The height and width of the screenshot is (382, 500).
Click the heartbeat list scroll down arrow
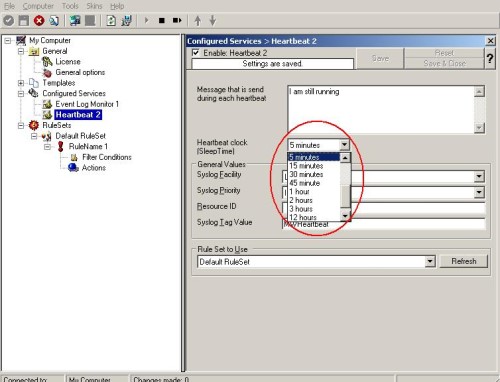coord(345,216)
